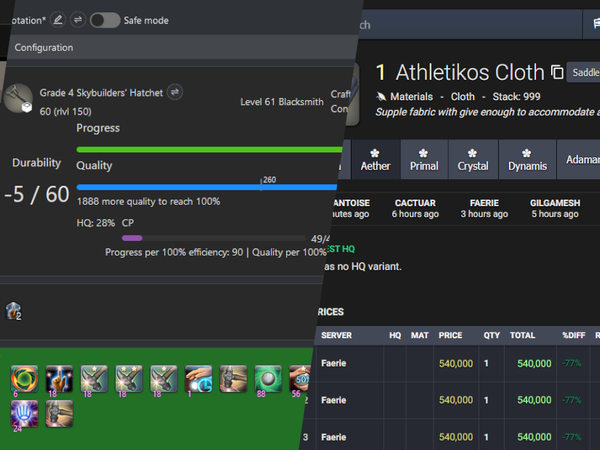Toggle the Safe mode switch
Image resolution: width=600 pixels, height=450 pixels.
pos(105,20)
